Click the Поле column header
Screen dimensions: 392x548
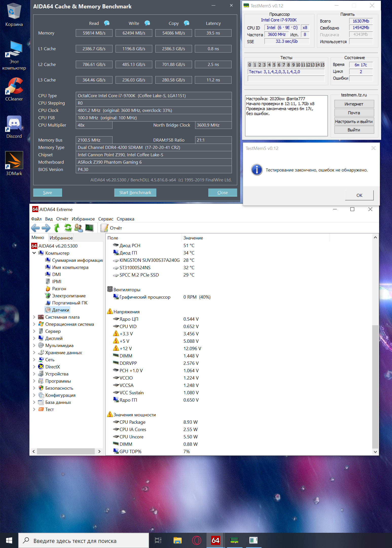click(x=144, y=238)
